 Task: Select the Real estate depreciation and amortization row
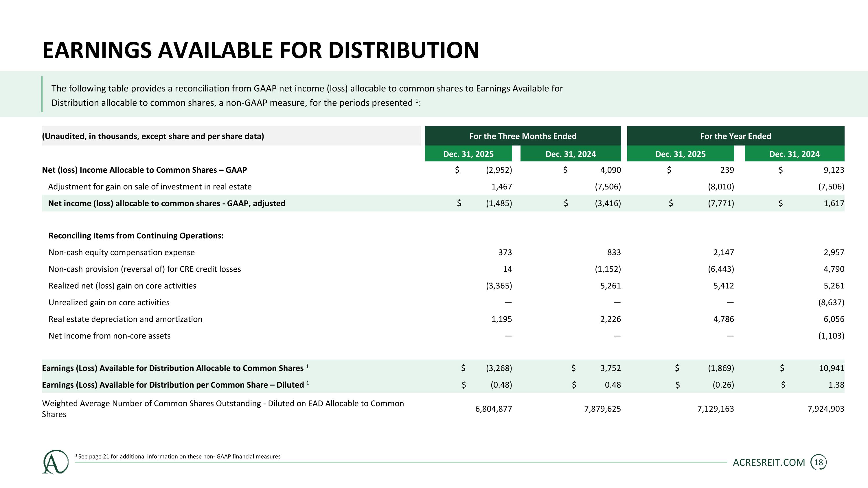pyautogui.click(x=443, y=319)
